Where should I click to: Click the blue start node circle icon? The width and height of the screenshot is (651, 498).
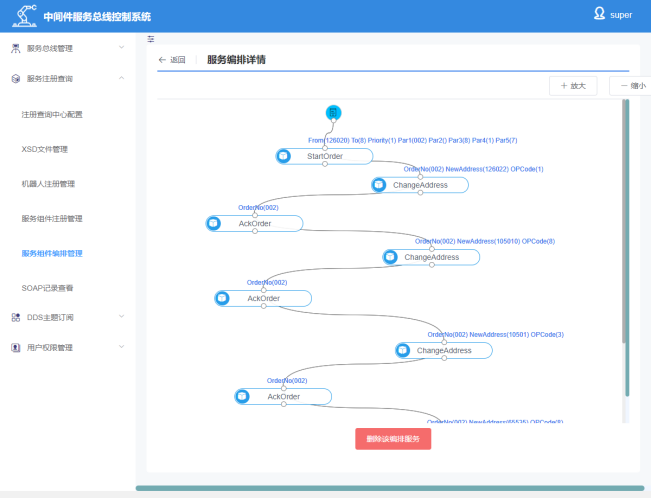pyautogui.click(x=334, y=111)
